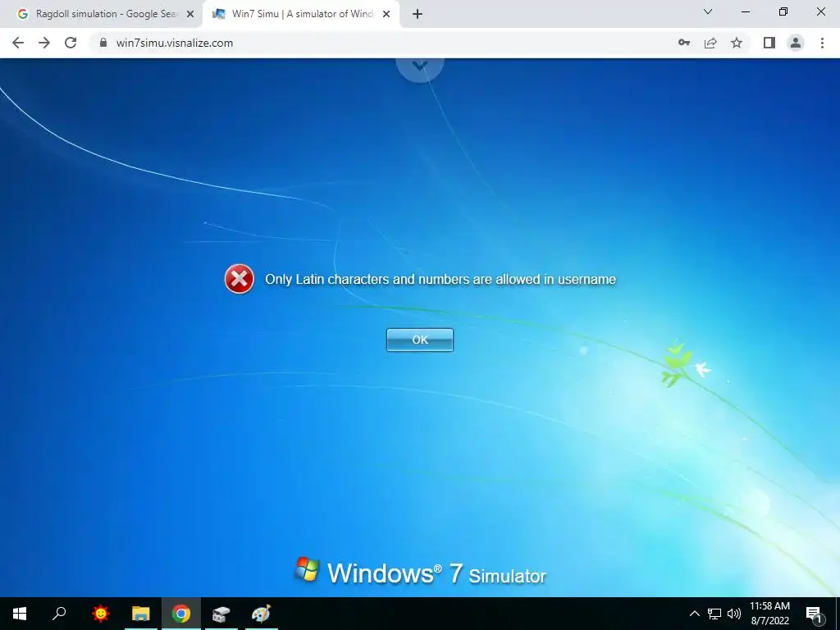Screen dimensions: 840x630
Task: Expand the chevron-down circle at page top
Action: [x=419, y=66]
